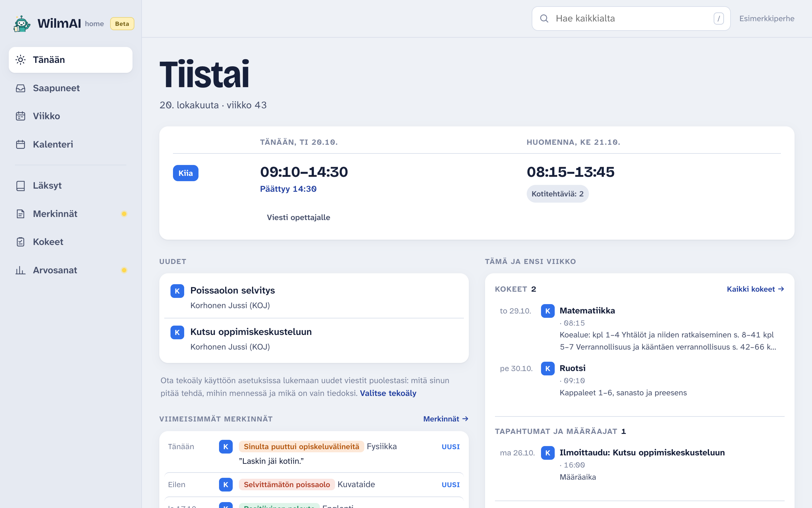
Task: Click the week calendar icon beside Viikko
Action: [21, 116]
